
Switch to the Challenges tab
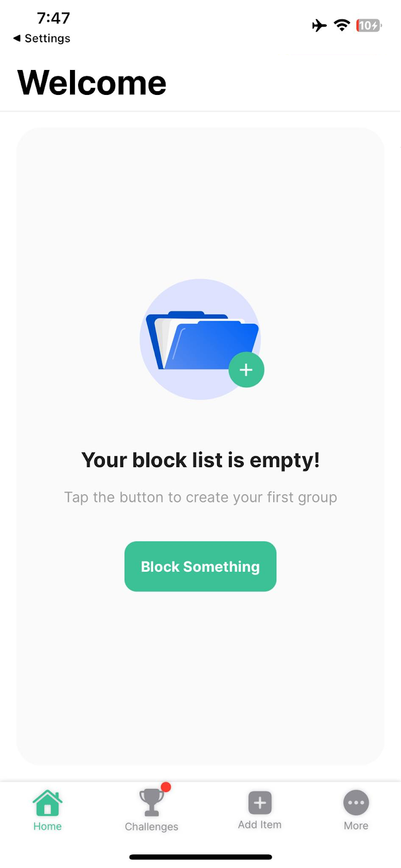[x=151, y=811]
